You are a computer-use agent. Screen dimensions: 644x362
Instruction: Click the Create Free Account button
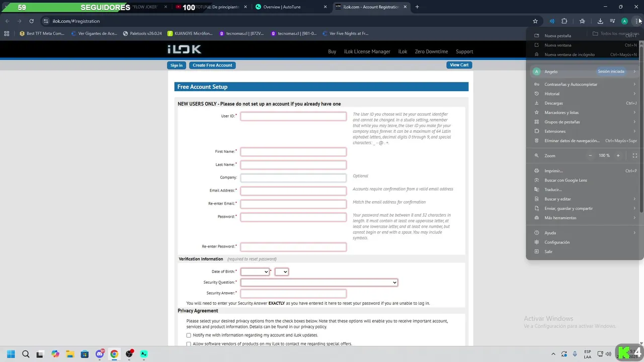212,65
